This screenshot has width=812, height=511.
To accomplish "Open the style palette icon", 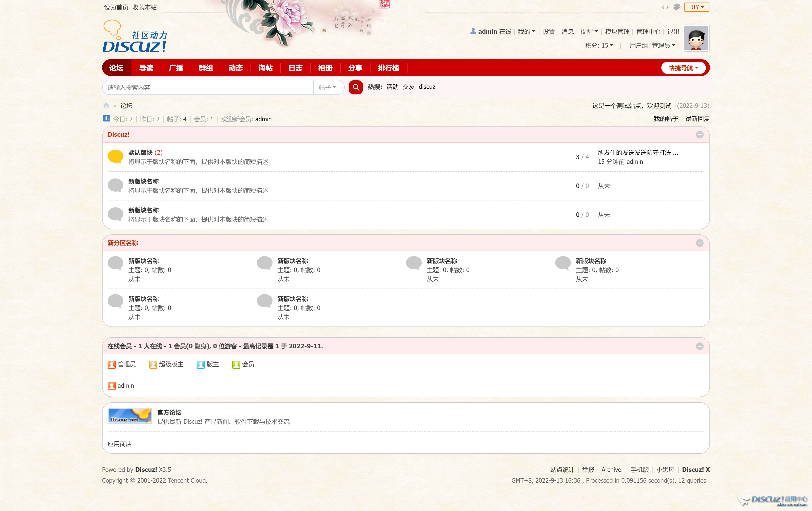I will coord(676,7).
